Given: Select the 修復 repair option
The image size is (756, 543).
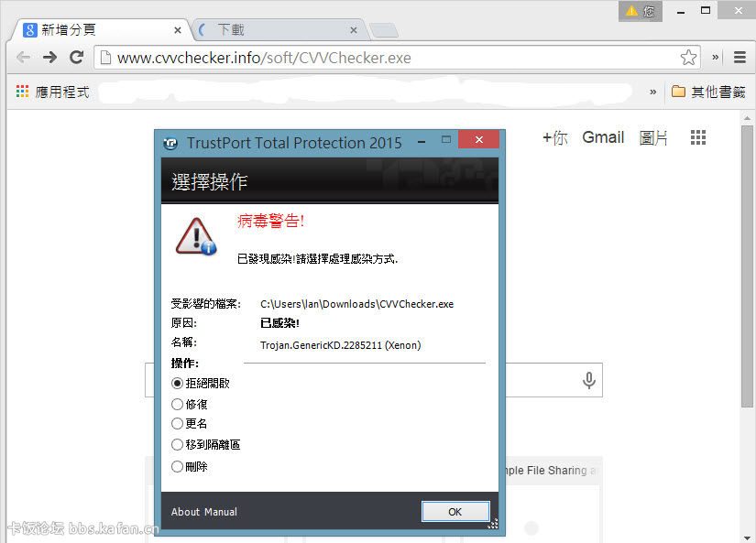Looking at the screenshot, I should point(178,404).
